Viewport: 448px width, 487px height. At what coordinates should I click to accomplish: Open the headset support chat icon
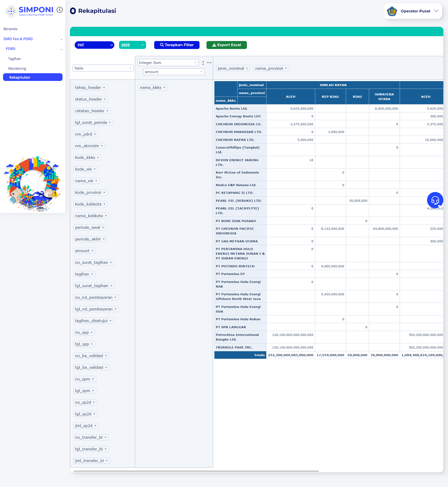(x=435, y=200)
